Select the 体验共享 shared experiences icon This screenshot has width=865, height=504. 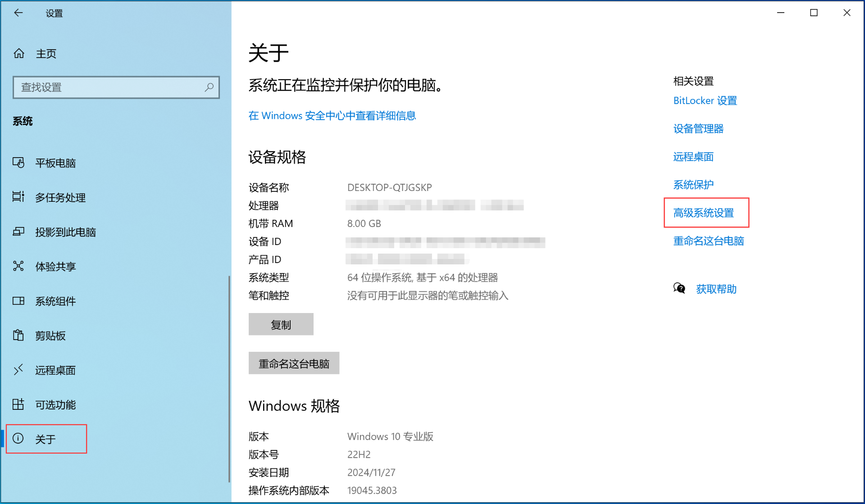pyautogui.click(x=18, y=266)
